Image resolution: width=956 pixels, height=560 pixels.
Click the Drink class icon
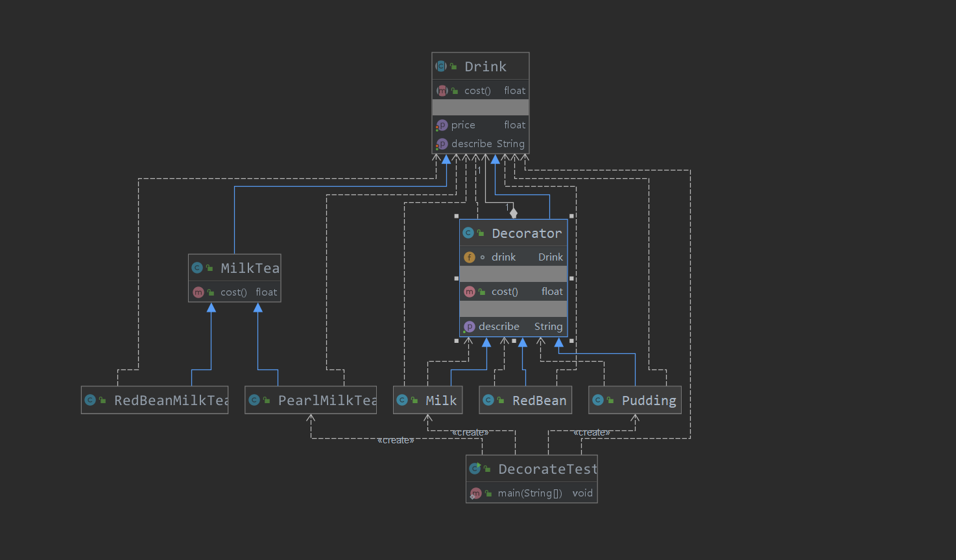(441, 66)
